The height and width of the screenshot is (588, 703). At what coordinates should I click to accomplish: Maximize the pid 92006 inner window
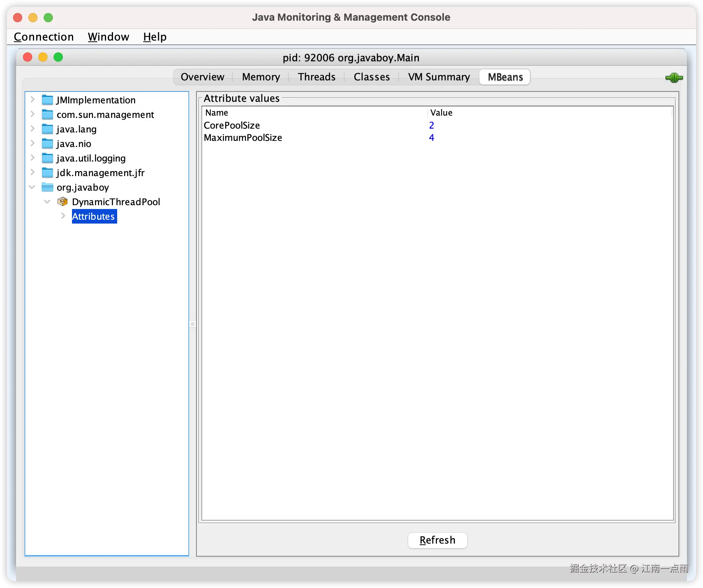pos(58,57)
